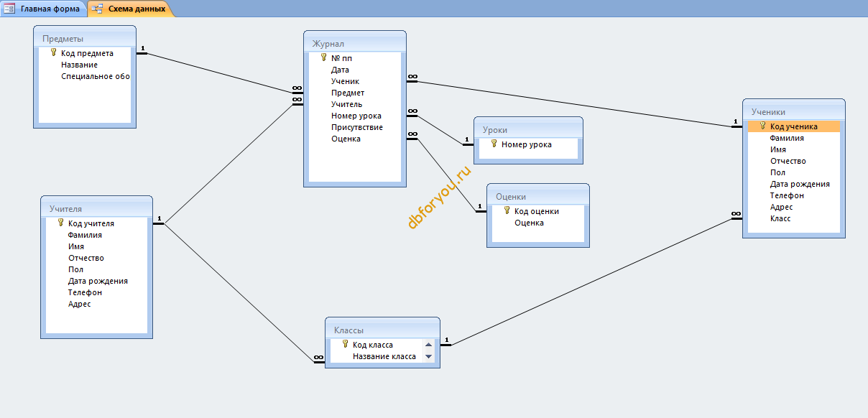Select Дата рождения field in Учителя table
Screen dimensions: 868x418
pos(96,281)
